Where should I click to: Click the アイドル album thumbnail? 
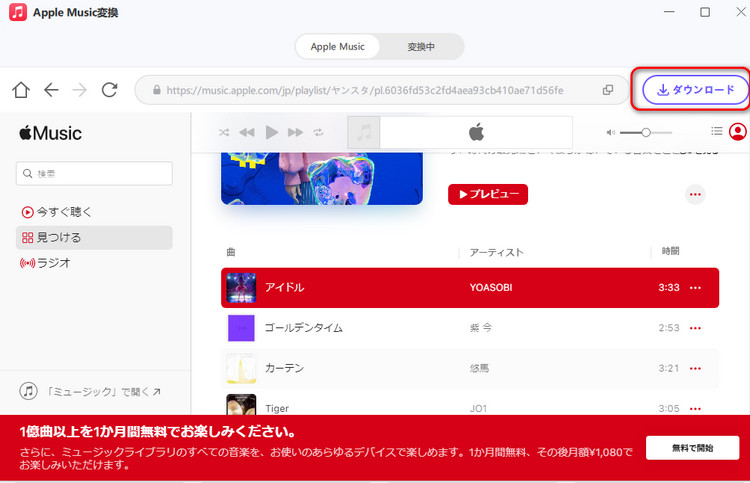click(x=241, y=287)
